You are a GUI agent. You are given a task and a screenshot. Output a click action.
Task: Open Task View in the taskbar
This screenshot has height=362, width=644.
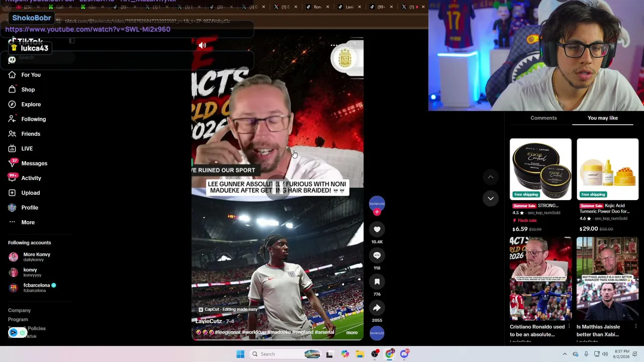(330, 354)
